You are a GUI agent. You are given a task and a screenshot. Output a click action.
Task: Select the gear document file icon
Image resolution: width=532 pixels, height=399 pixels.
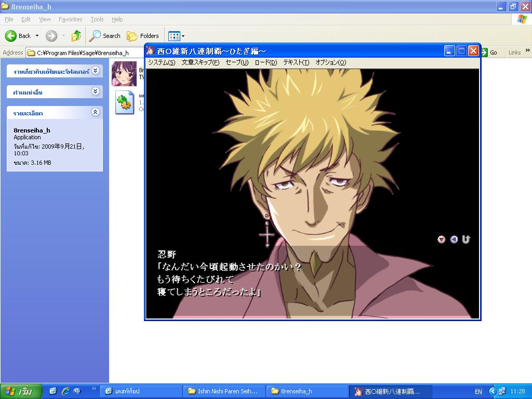(x=124, y=102)
